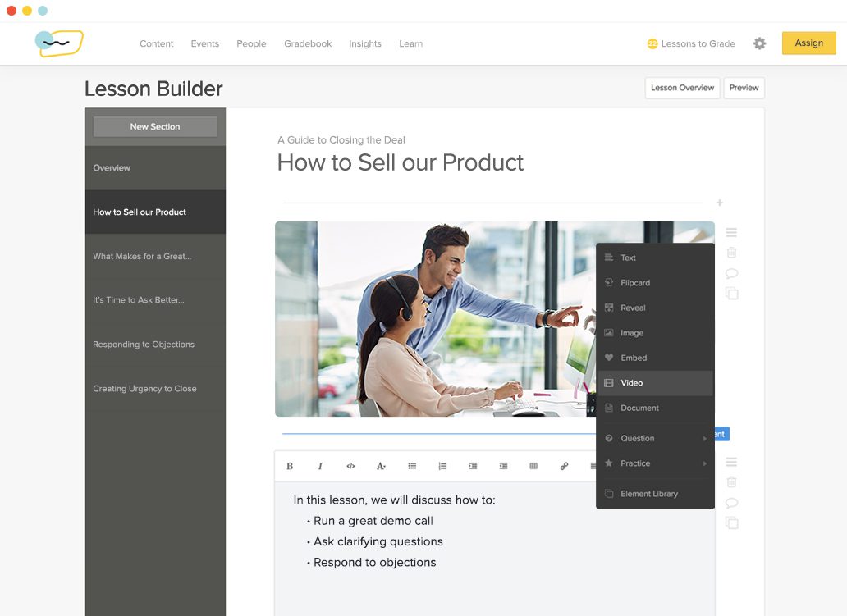847x616 pixels.
Task: Switch to the Insights nav item
Action: tap(365, 43)
